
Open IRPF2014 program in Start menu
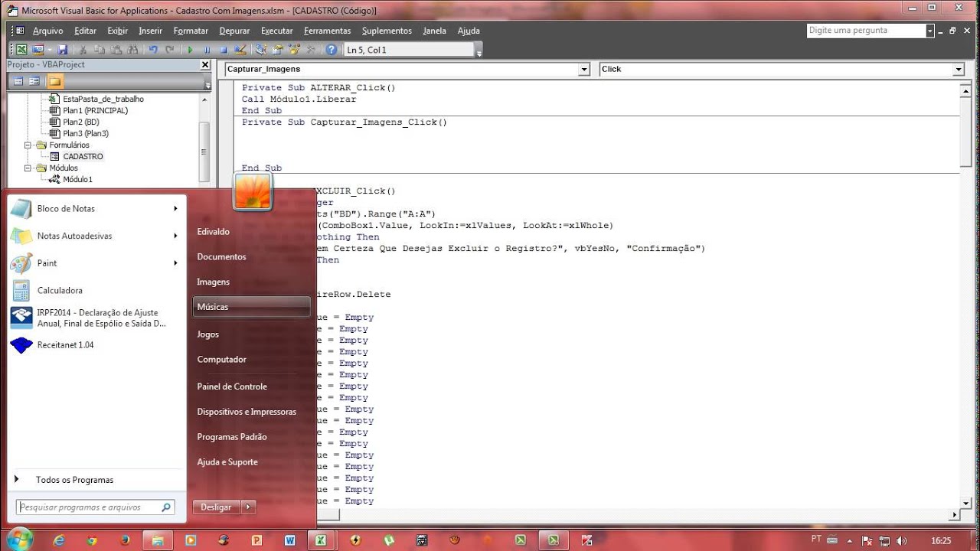(x=96, y=318)
